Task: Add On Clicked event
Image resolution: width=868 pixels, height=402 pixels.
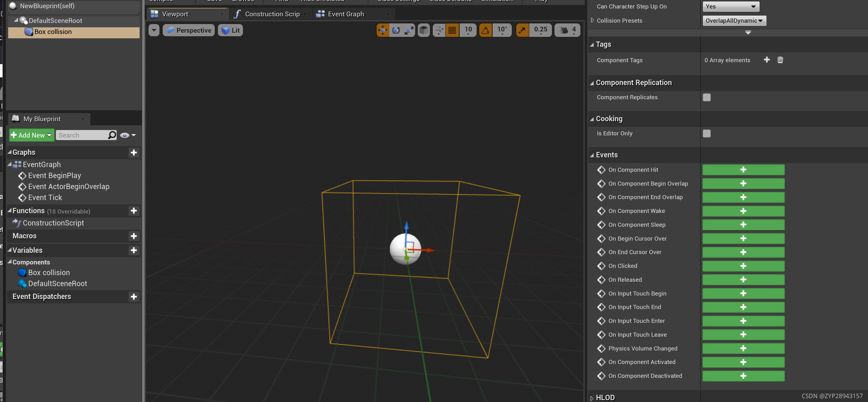Action: (743, 266)
